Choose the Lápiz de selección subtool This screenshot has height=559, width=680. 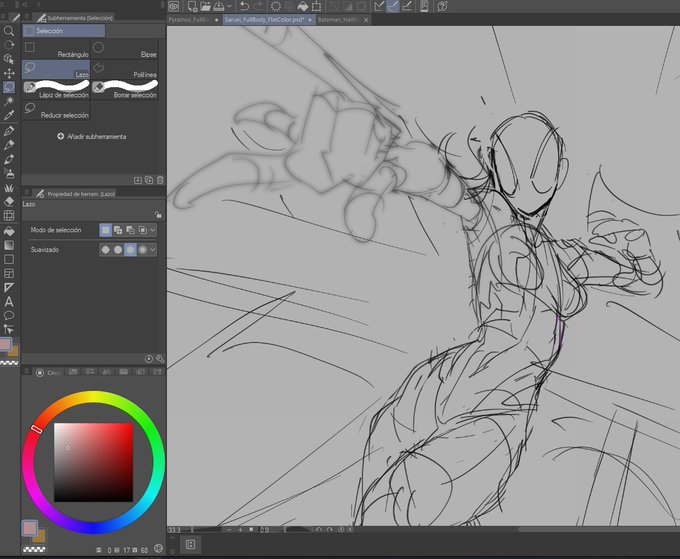click(56, 90)
